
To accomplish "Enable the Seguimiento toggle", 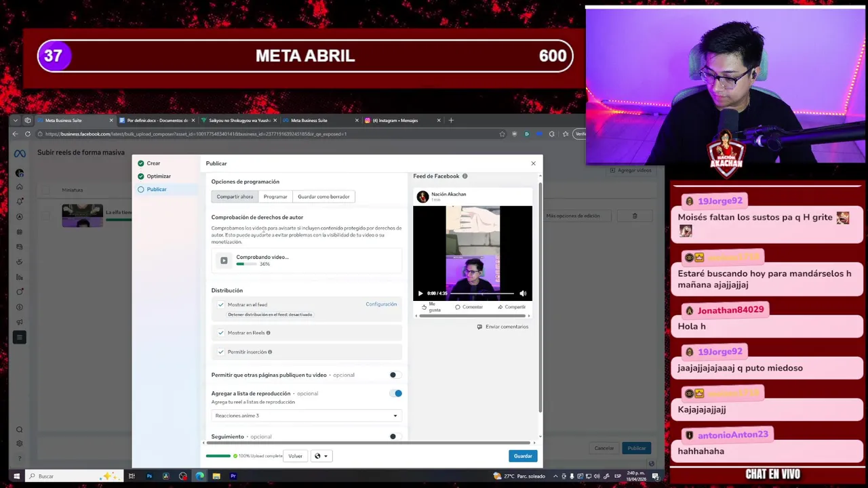I will [x=395, y=436].
